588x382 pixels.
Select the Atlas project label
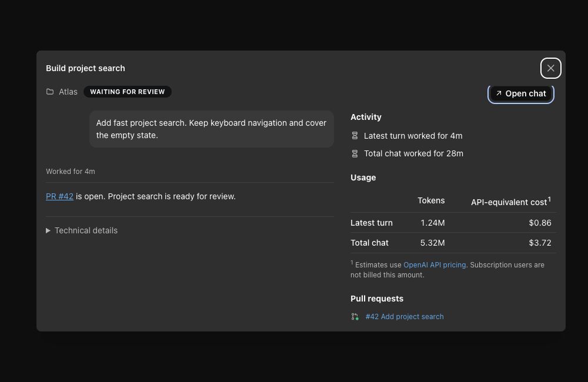point(68,92)
